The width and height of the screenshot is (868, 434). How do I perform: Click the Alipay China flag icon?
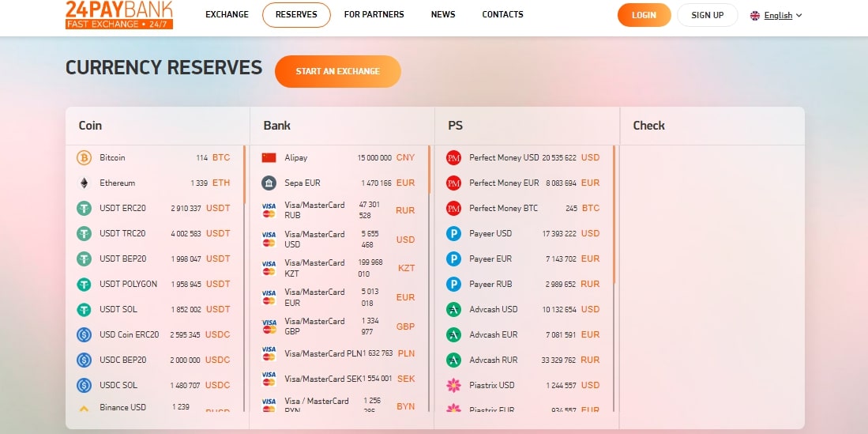point(269,158)
